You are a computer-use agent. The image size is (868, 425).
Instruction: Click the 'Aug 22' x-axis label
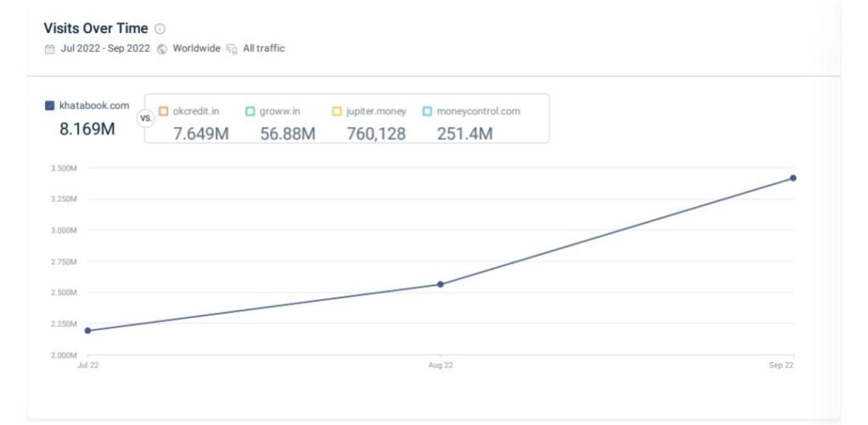[x=440, y=365]
